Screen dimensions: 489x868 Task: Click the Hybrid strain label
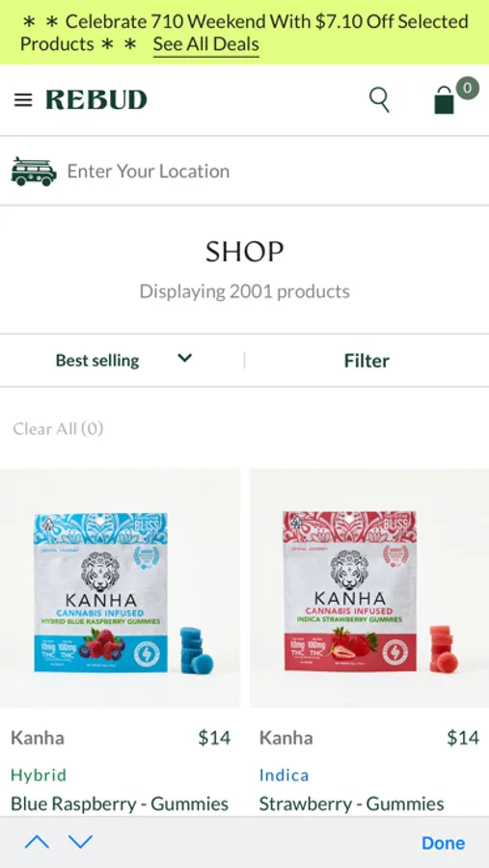coord(39,774)
